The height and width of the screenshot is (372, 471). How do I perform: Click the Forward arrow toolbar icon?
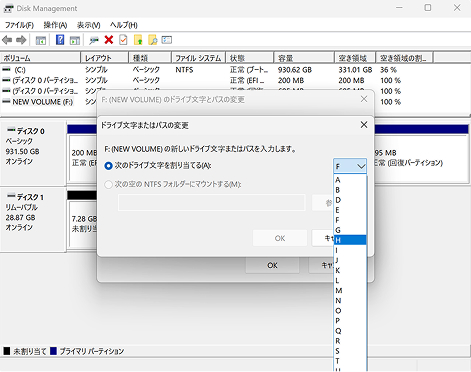pyautogui.click(x=21, y=40)
